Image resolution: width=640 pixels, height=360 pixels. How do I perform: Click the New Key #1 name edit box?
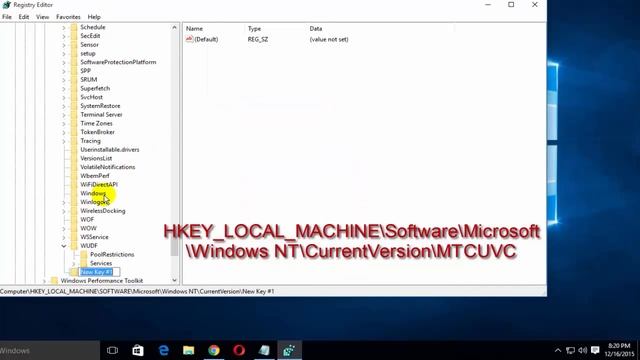tap(99, 272)
